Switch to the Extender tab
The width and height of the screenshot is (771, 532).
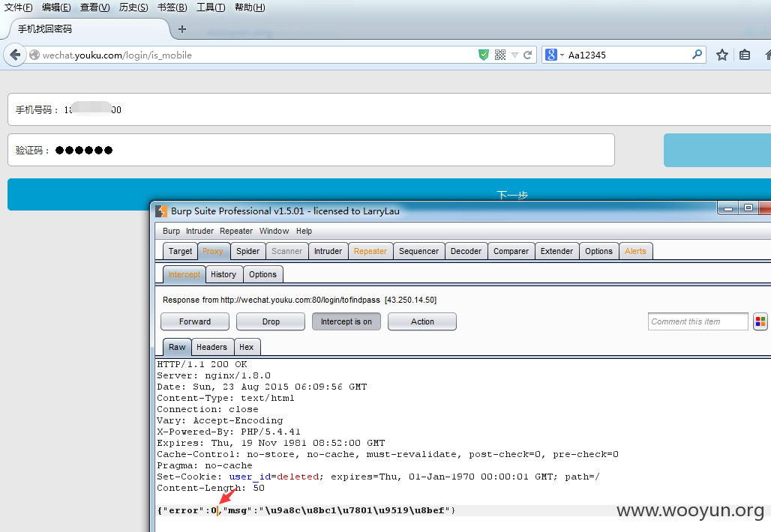[556, 251]
